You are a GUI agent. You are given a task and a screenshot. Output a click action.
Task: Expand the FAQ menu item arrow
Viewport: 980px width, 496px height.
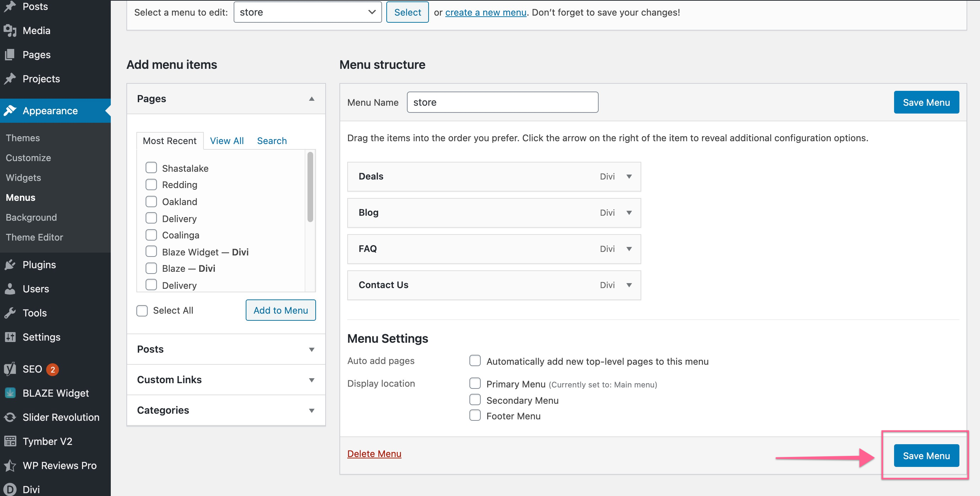click(629, 249)
